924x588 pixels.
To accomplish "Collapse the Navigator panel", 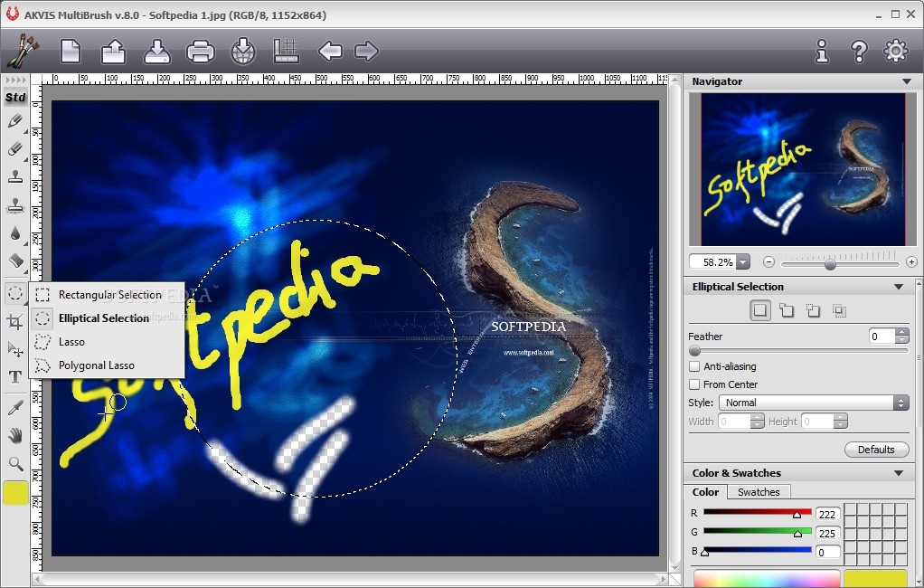I will point(906,81).
